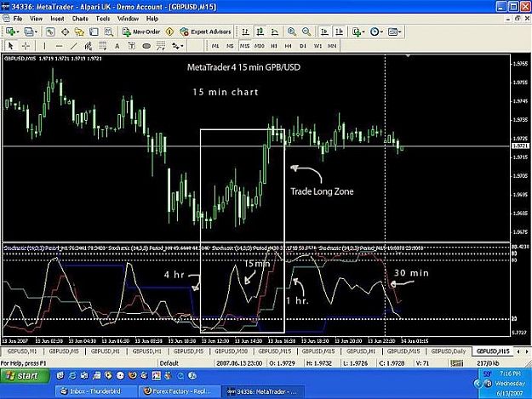Toggle the D1 timeframe button
The width and height of the screenshot is (532, 399).
303,46
